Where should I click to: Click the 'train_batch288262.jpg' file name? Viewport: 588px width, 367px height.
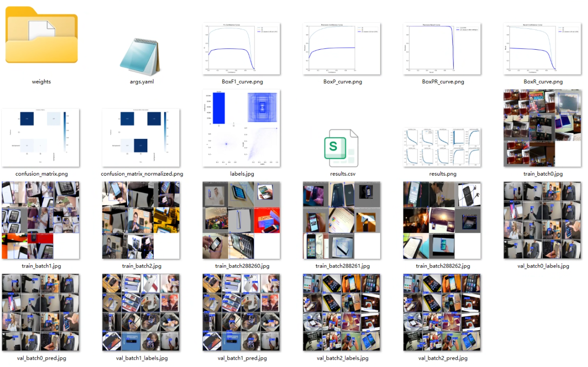[443, 266]
